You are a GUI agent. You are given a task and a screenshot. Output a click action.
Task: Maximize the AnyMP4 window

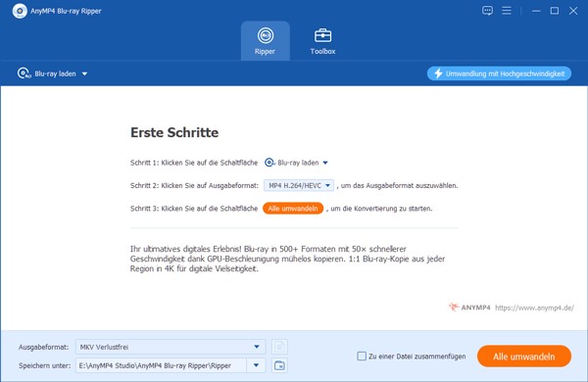[555, 11]
